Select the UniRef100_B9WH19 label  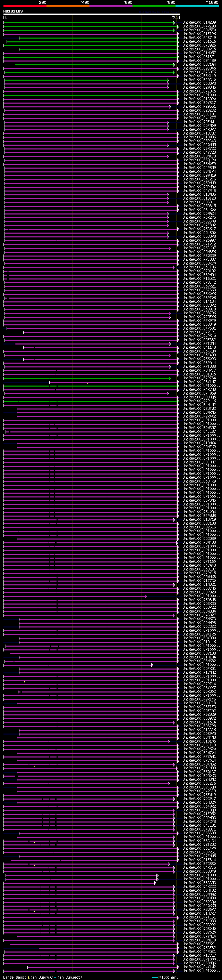(199, 175)
